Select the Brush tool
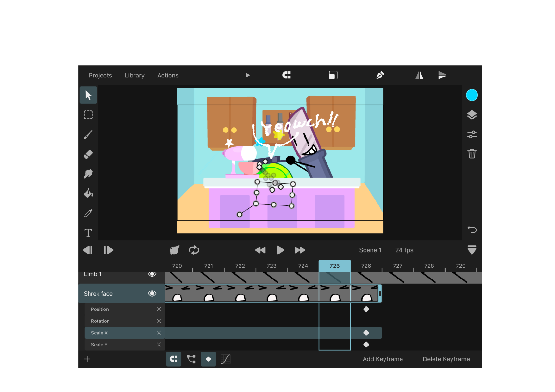The image size is (555, 392). [88, 135]
